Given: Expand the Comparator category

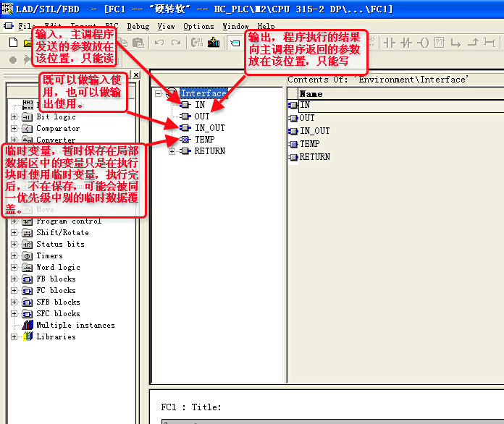Looking at the screenshot, I should (14, 129).
